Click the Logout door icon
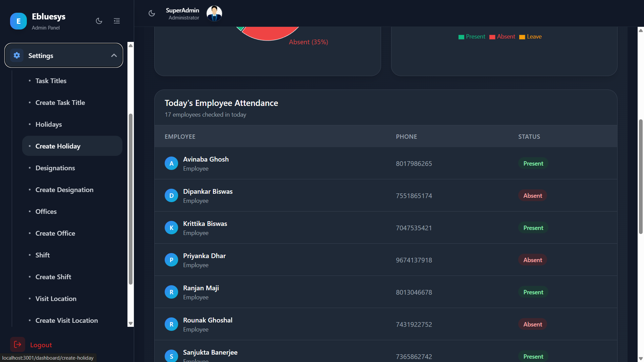Viewport: 644px width, 362px height. tap(17, 344)
